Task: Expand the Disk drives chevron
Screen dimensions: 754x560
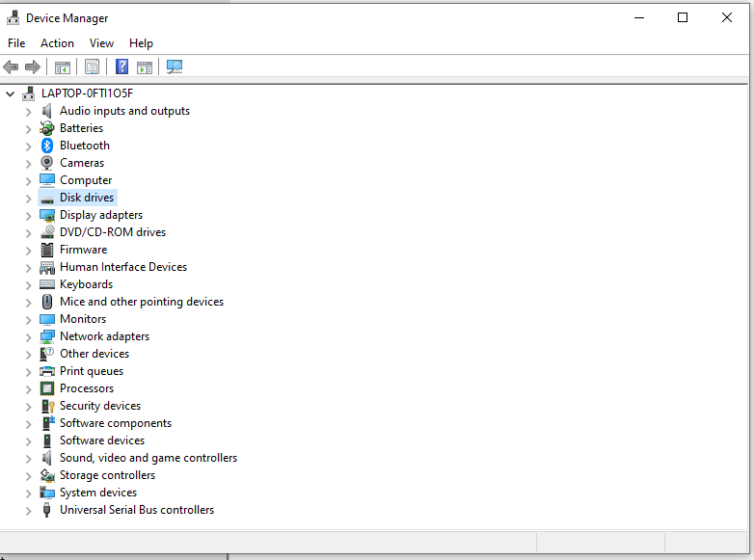Action: tap(28, 198)
